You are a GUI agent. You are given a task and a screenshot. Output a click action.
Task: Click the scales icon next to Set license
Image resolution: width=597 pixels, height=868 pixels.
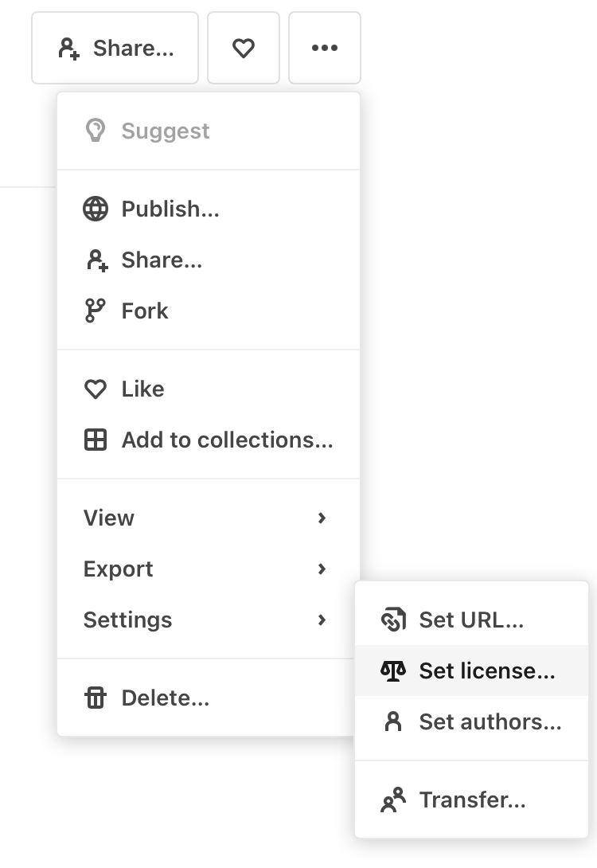(393, 671)
